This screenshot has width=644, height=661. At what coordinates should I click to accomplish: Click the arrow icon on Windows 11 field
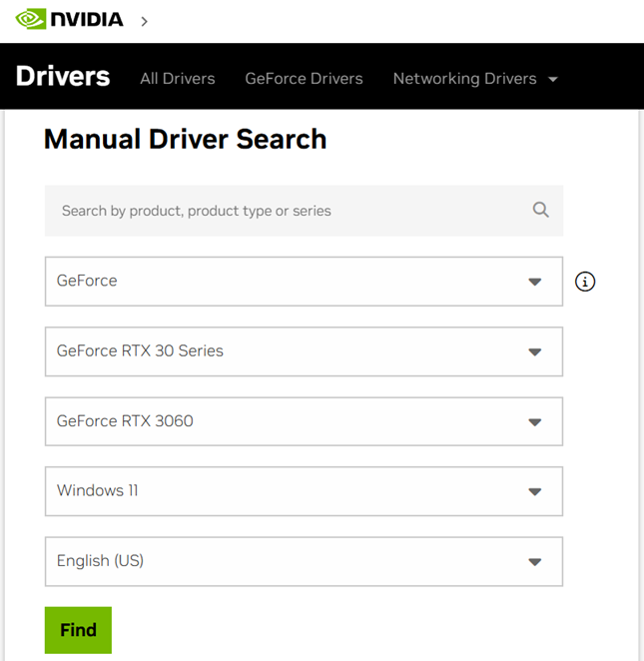pos(534,492)
